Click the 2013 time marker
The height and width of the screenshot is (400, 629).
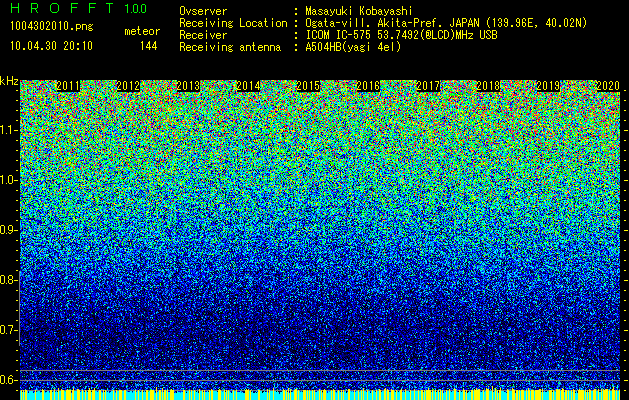coord(188,86)
